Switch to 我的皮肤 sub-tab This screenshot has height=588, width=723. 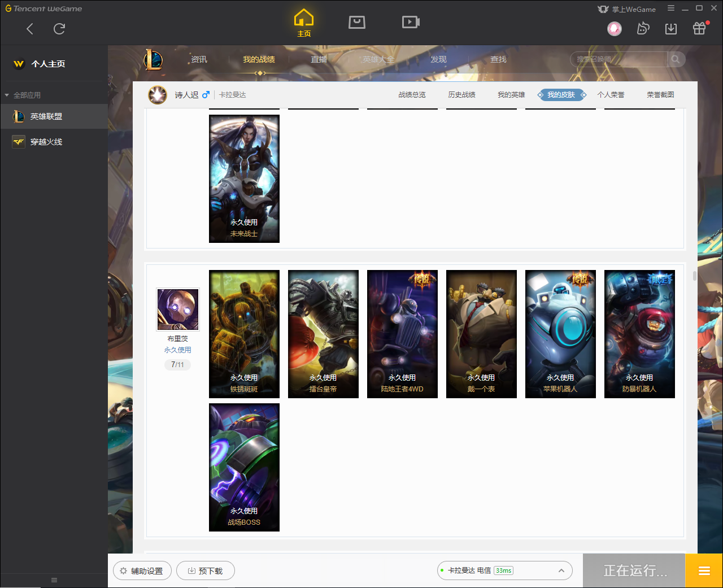[561, 95]
